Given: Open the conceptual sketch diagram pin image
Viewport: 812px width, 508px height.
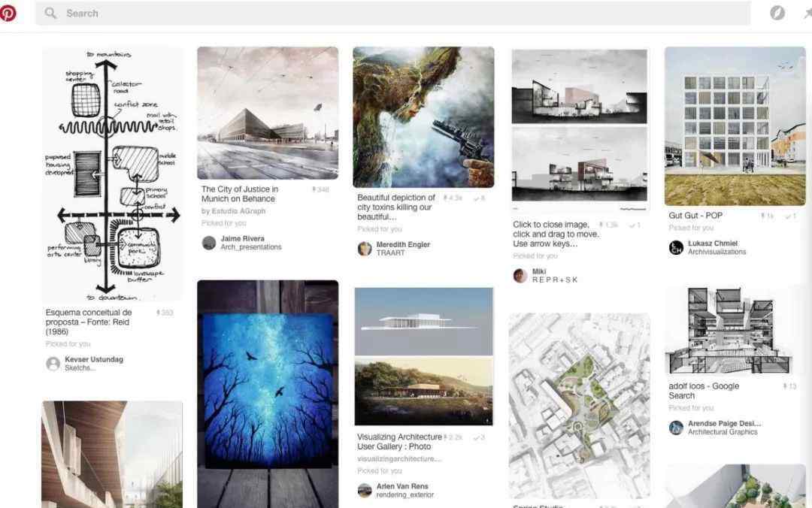Looking at the screenshot, I should [112, 174].
